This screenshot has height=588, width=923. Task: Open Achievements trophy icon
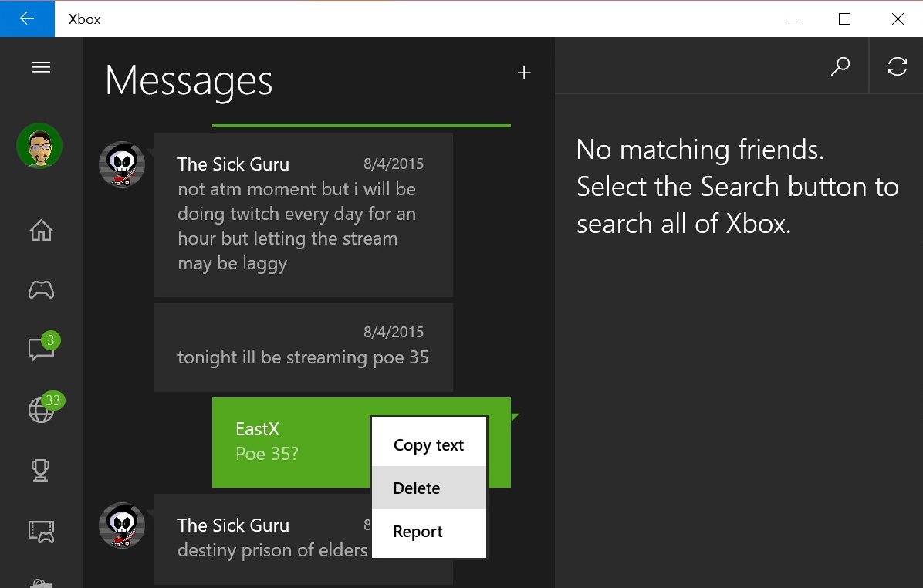41,470
